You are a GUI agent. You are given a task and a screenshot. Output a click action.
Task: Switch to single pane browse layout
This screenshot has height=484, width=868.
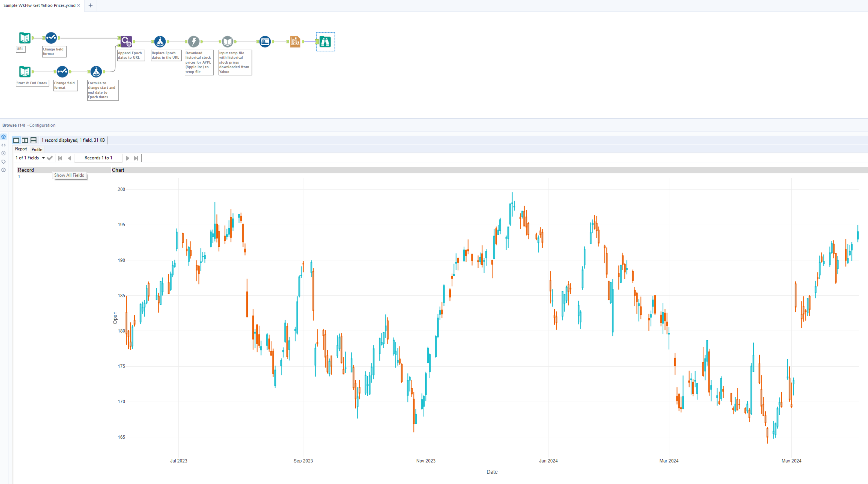pos(16,140)
